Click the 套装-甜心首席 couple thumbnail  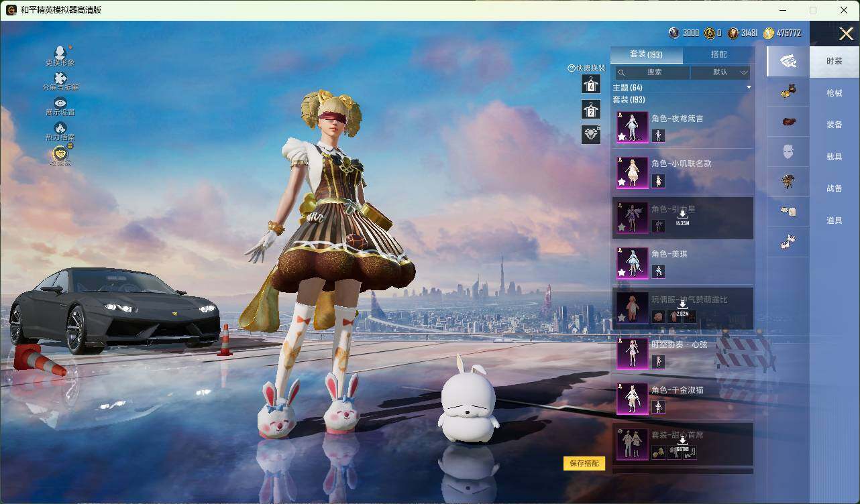633,444
